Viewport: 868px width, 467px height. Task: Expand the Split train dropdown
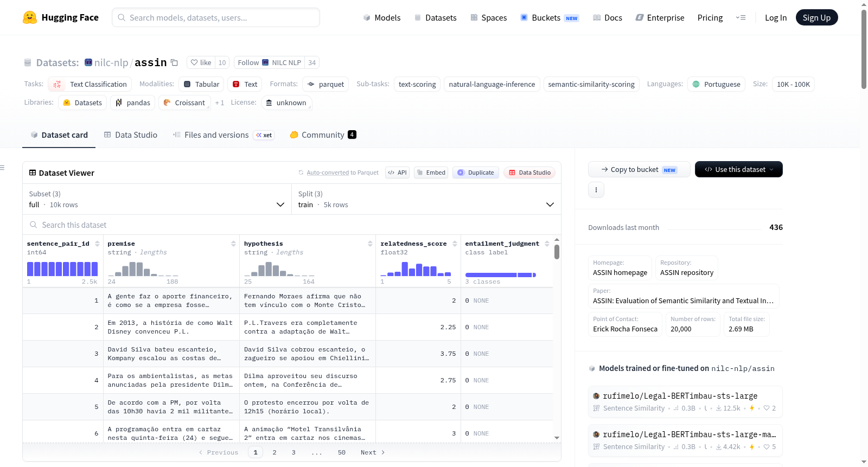(426, 199)
